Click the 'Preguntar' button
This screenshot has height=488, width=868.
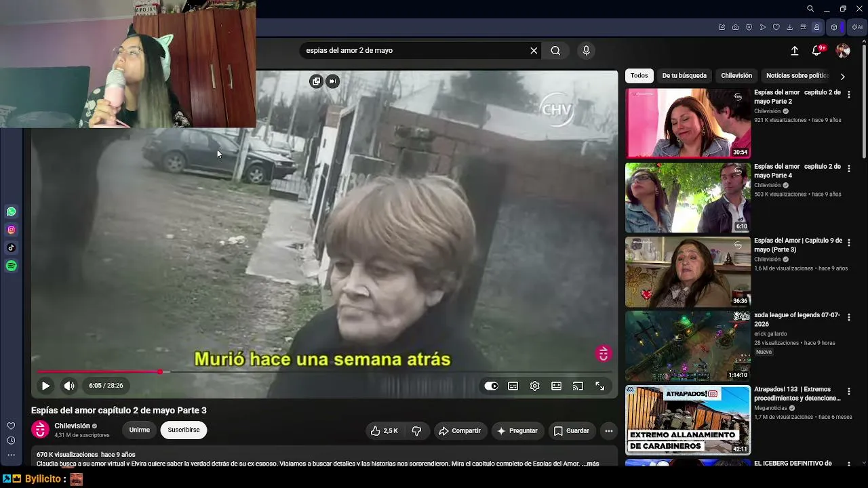(517, 430)
